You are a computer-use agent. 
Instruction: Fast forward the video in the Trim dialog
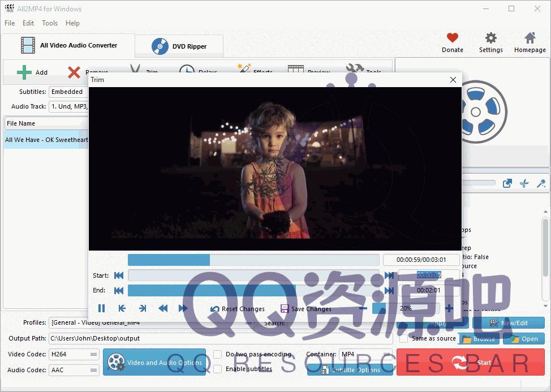pyautogui.click(x=182, y=308)
